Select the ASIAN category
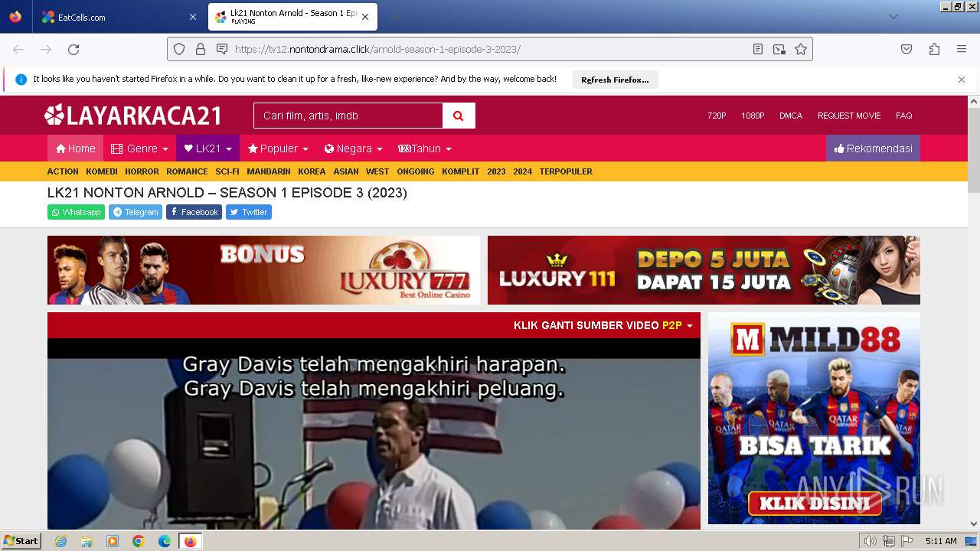The width and height of the screenshot is (980, 551). coord(346,171)
